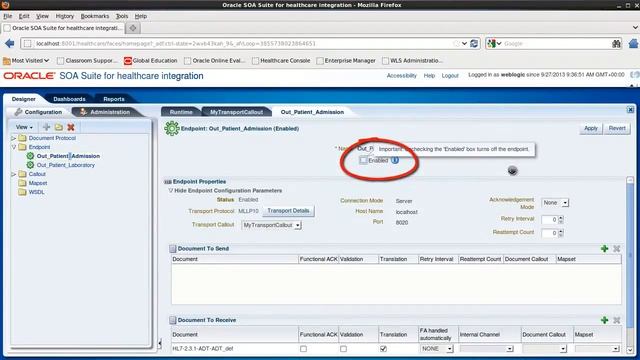Expand the Document Protocol tree node
This screenshot has width=640, height=360.
pos(13,138)
